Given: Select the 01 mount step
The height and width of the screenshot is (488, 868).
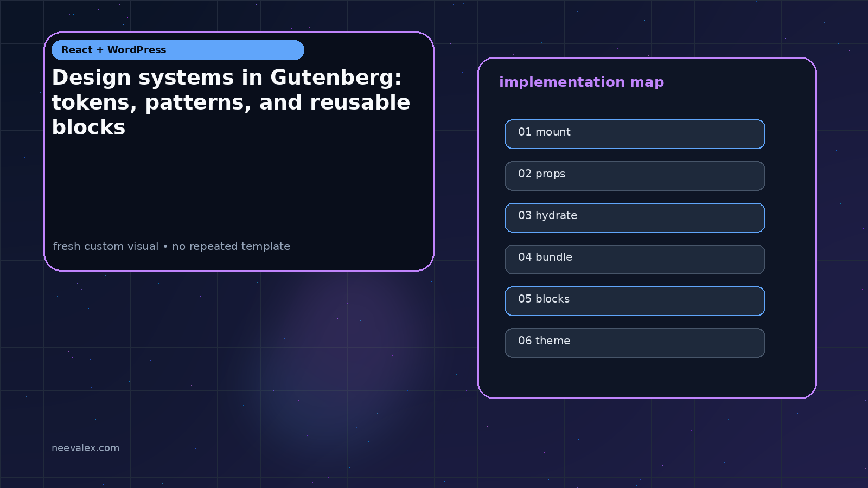Looking at the screenshot, I should [635, 134].
